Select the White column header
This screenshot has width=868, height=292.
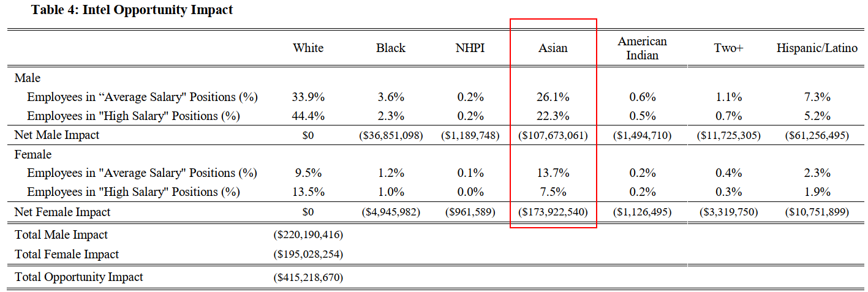coord(308,48)
